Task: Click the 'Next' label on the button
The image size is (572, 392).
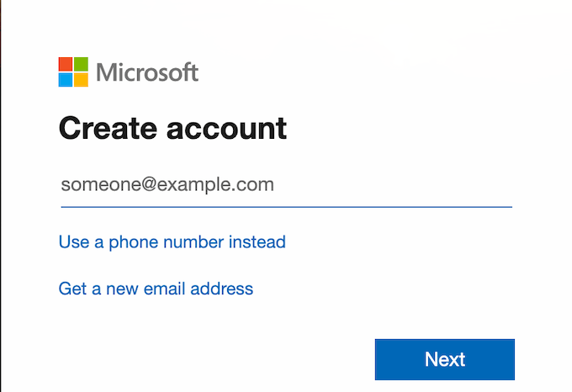Action: click(x=445, y=359)
